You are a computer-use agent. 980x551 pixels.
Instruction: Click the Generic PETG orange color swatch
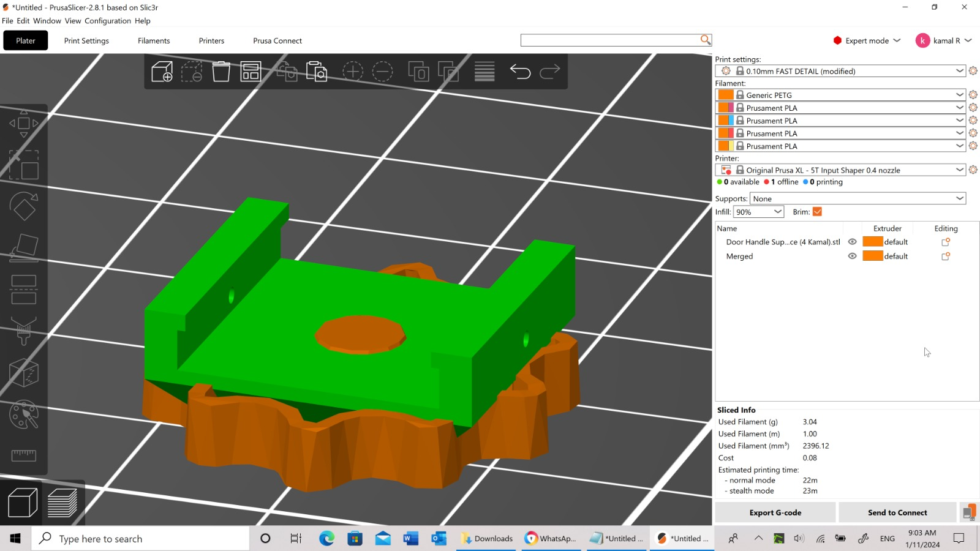click(x=726, y=95)
